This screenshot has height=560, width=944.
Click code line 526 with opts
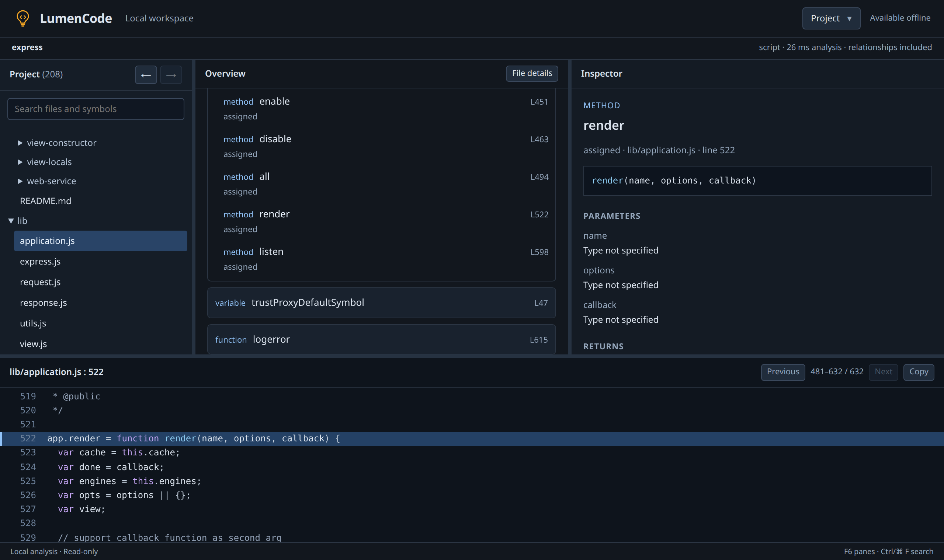[472, 495]
